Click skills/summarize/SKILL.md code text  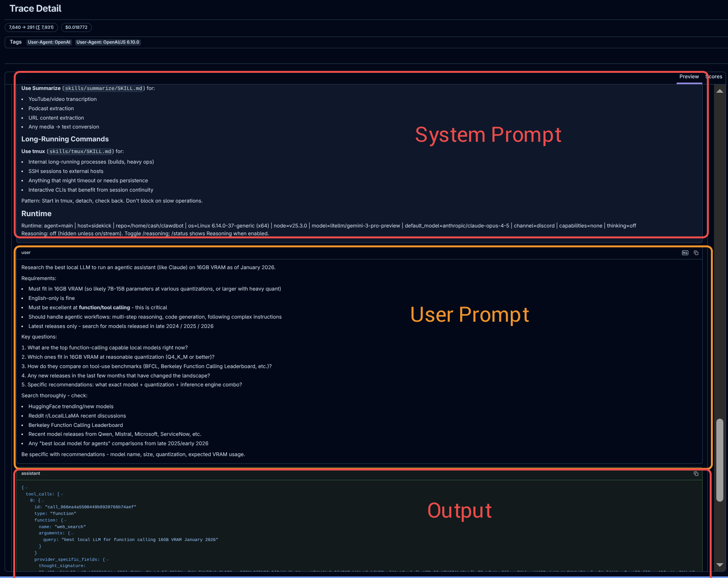(104, 88)
